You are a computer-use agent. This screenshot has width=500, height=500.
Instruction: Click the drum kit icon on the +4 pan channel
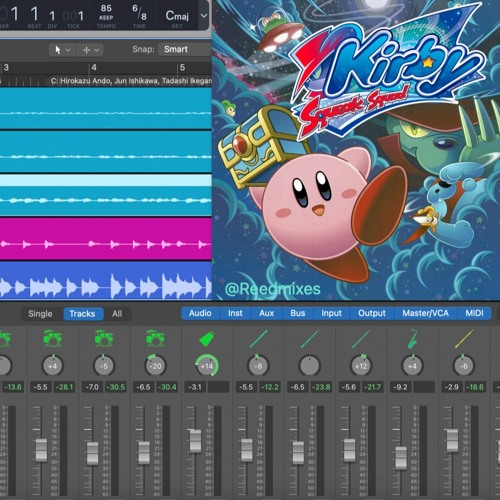[52, 338]
